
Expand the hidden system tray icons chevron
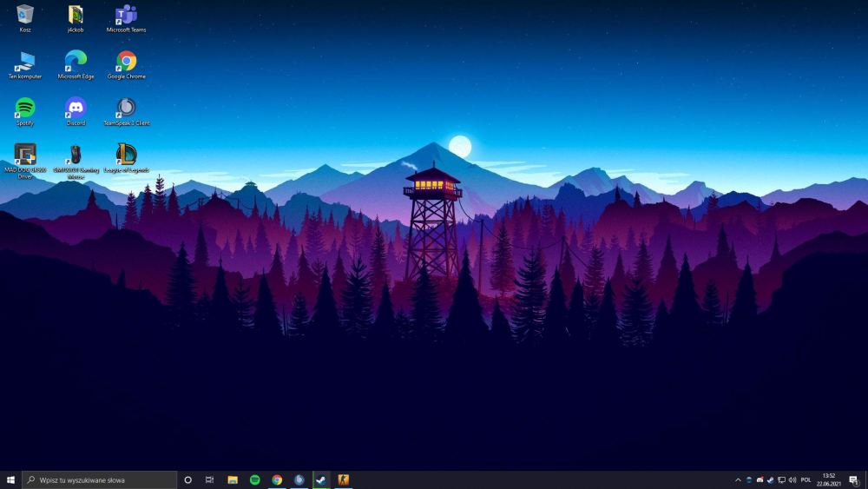coord(738,480)
